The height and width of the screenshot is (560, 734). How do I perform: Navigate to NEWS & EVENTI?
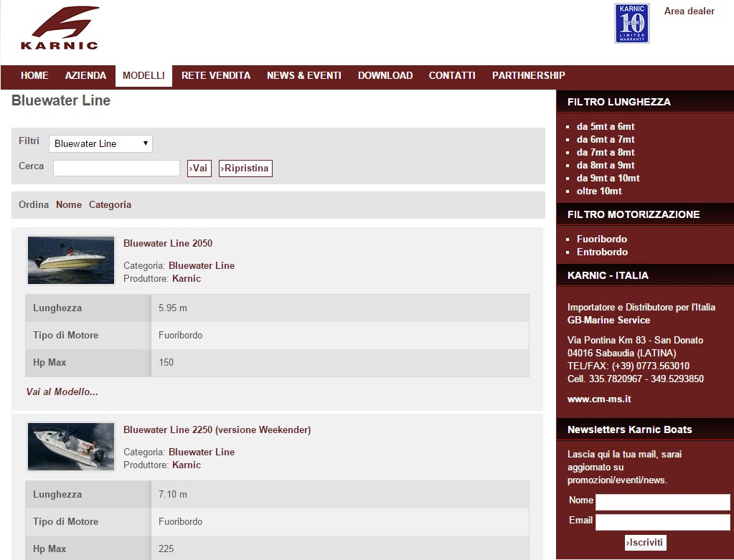click(304, 76)
